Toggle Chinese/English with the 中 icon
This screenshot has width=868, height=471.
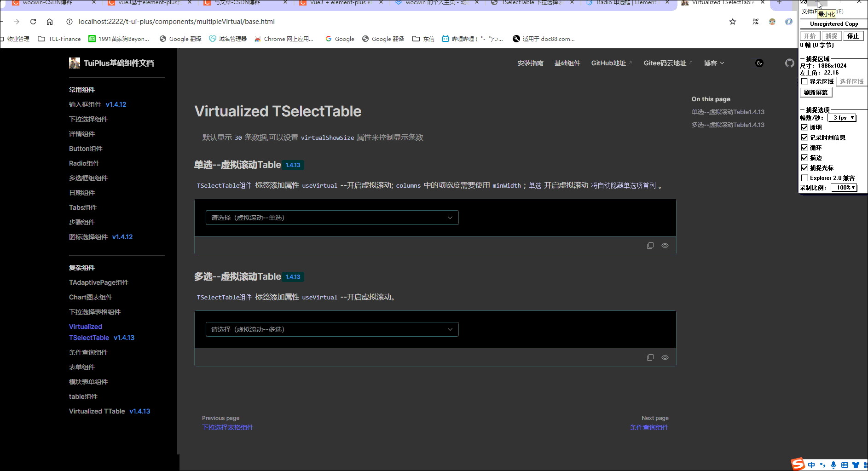click(812, 465)
